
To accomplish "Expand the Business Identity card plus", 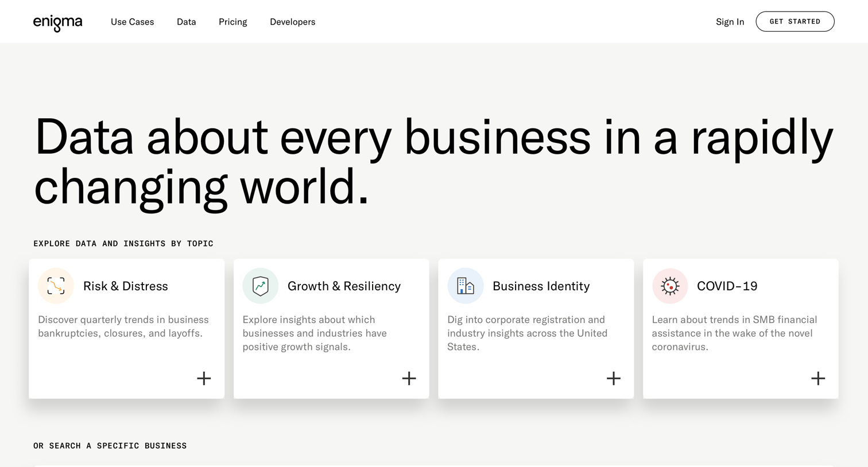I will point(614,379).
